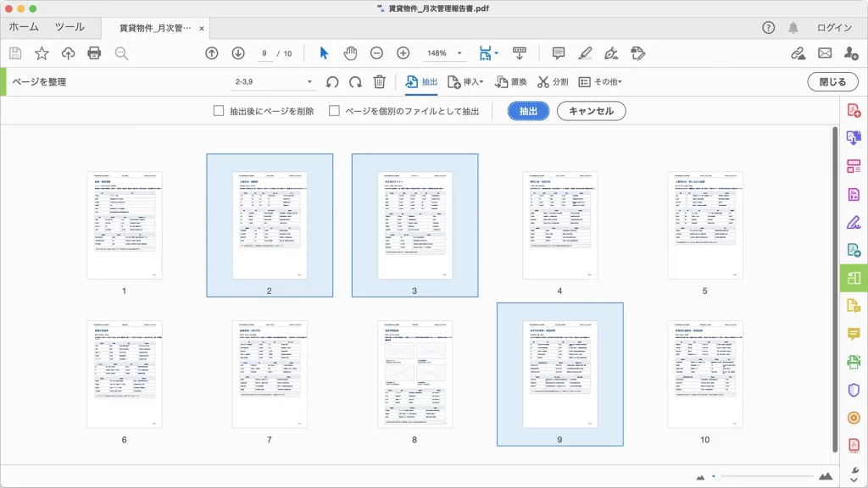The image size is (868, 488).
Task: Rotate pages counterclockwise
Action: pos(332,82)
